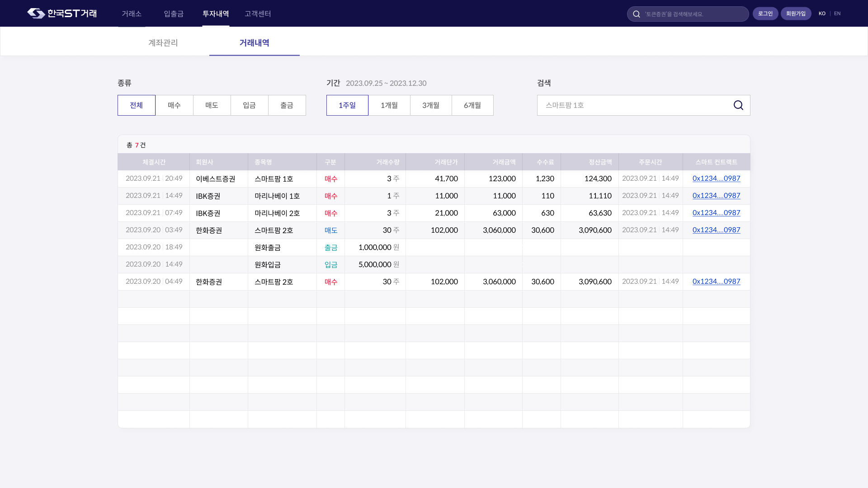Open the 고객센터 menu
The image size is (868, 488).
pyautogui.click(x=258, y=14)
